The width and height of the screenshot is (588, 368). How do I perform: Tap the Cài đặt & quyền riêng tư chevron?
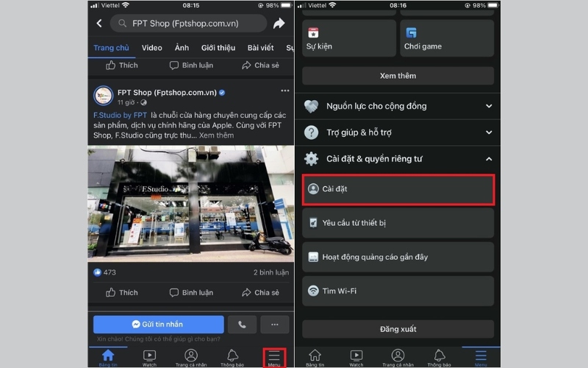pyautogui.click(x=489, y=159)
